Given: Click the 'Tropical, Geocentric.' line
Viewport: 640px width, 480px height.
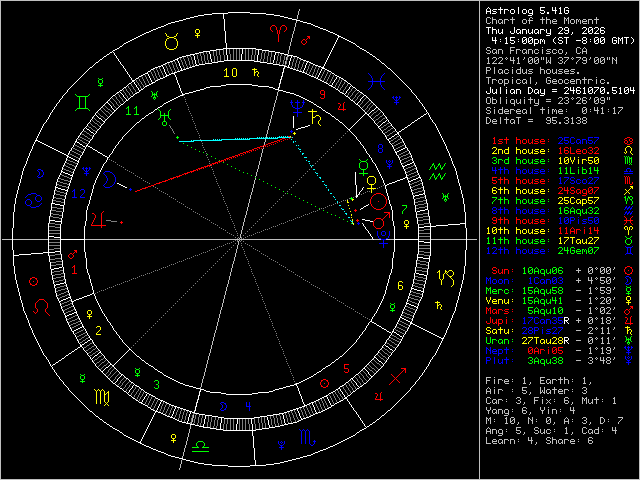Looking at the screenshot, I should (x=548, y=81).
